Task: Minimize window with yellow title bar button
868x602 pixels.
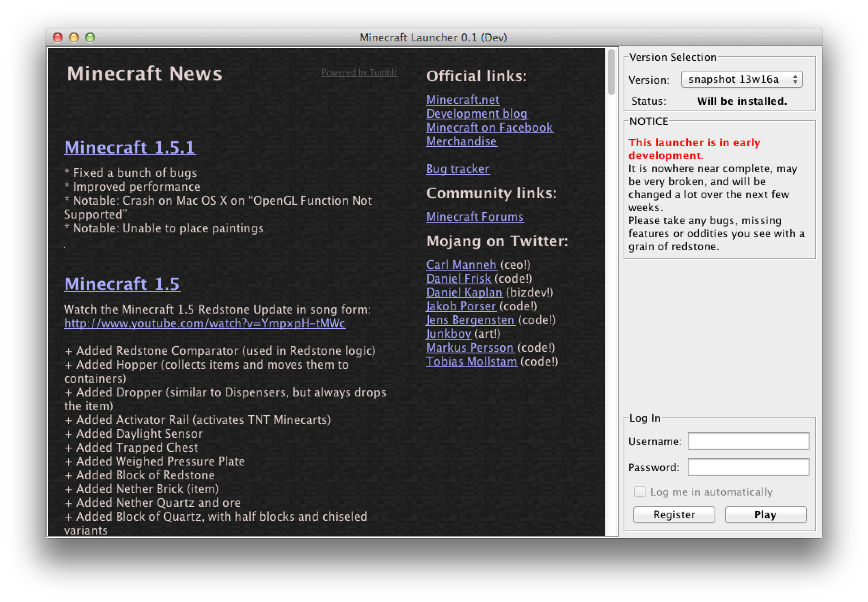Action: (74, 38)
